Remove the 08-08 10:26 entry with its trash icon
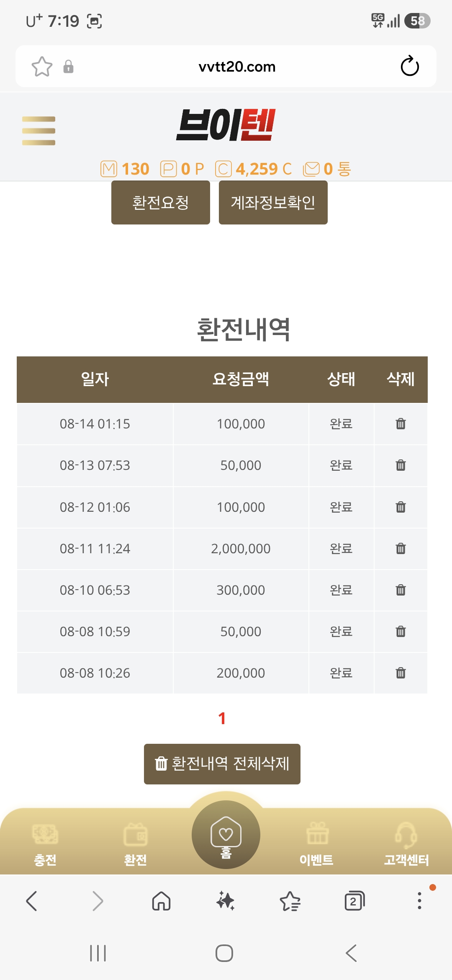Screen dimensions: 452x980 point(401,673)
